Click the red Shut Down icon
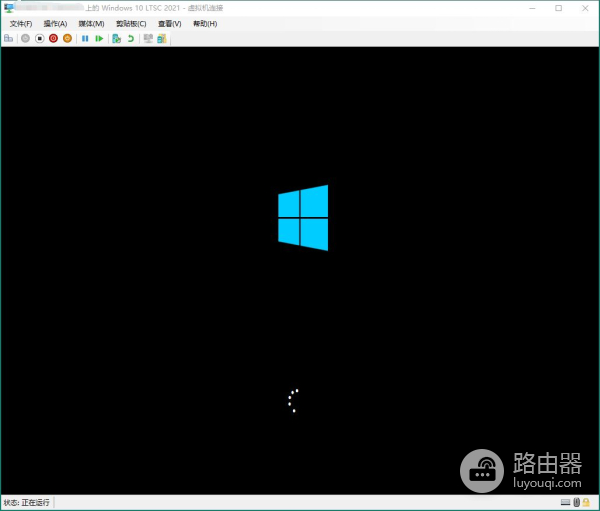Screen dimensions: 600x511 click(x=53, y=38)
